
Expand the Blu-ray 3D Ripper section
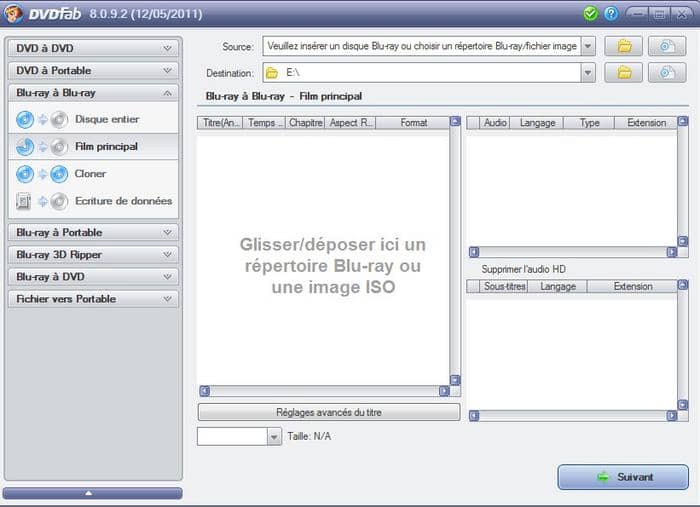click(x=93, y=255)
